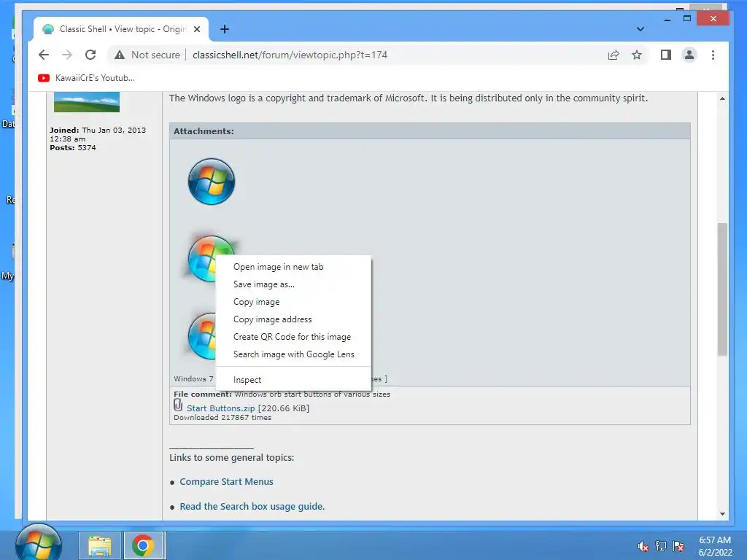The width and height of the screenshot is (747, 560).
Task: Maximize the Chrome window
Action: [x=687, y=18]
